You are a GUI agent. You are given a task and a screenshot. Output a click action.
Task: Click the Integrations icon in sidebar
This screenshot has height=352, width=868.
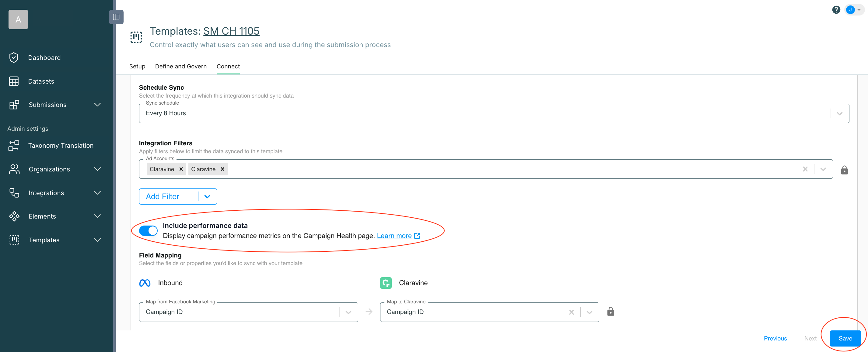[x=14, y=193]
